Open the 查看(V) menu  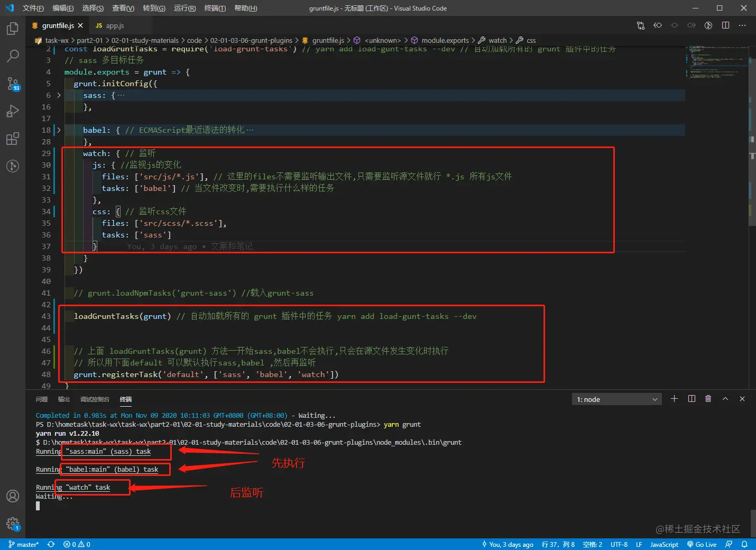[123, 8]
